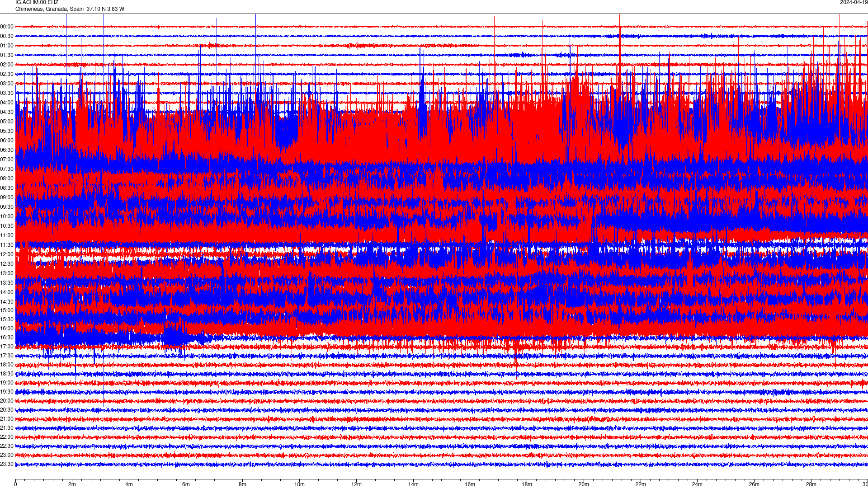Click the 01:00 time row label
This screenshot has height=488, width=868.
coord(7,46)
